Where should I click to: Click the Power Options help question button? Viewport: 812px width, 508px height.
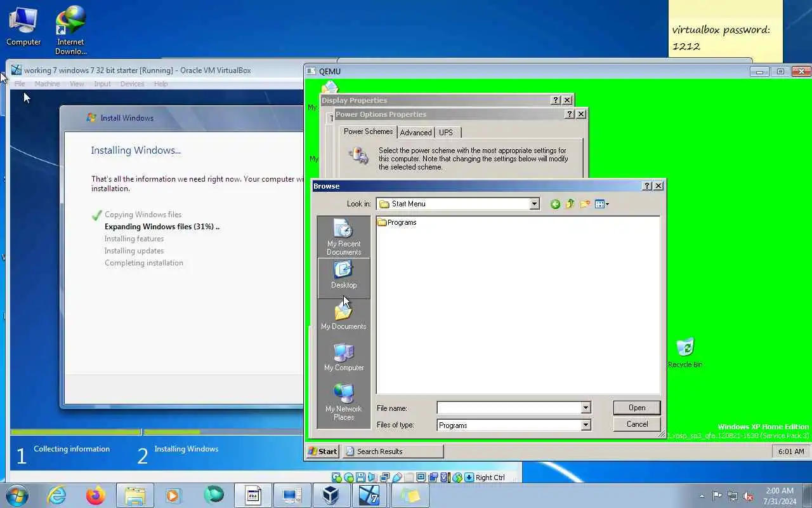570,114
